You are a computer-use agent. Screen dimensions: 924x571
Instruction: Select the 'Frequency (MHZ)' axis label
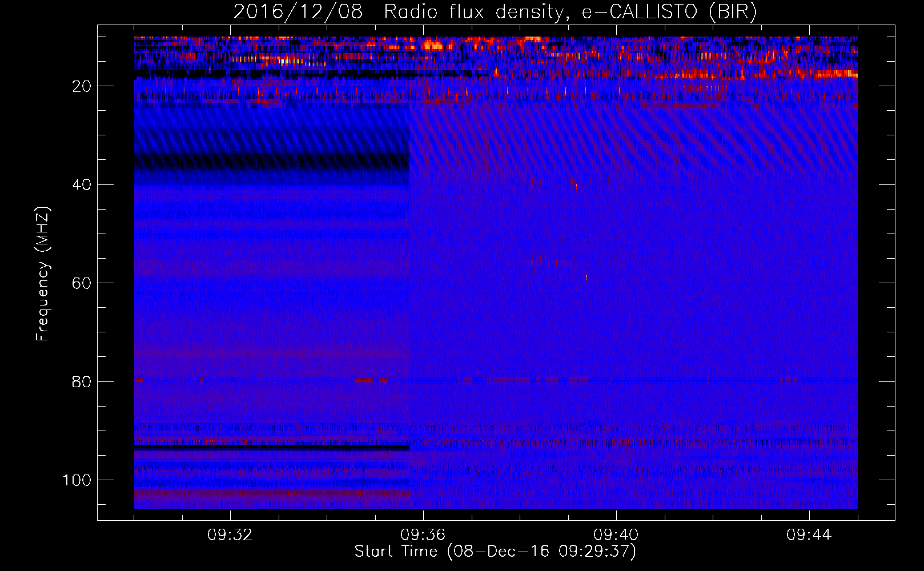(43, 274)
